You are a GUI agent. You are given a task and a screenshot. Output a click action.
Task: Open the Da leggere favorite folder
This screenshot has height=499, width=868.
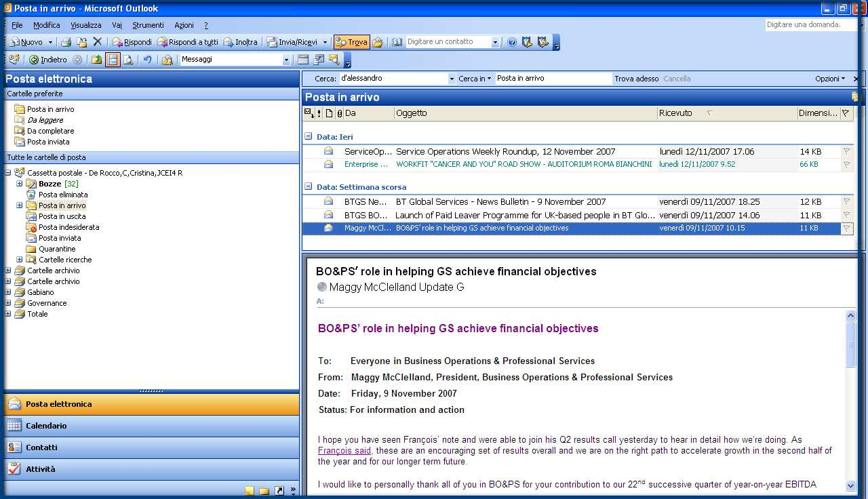[45, 120]
